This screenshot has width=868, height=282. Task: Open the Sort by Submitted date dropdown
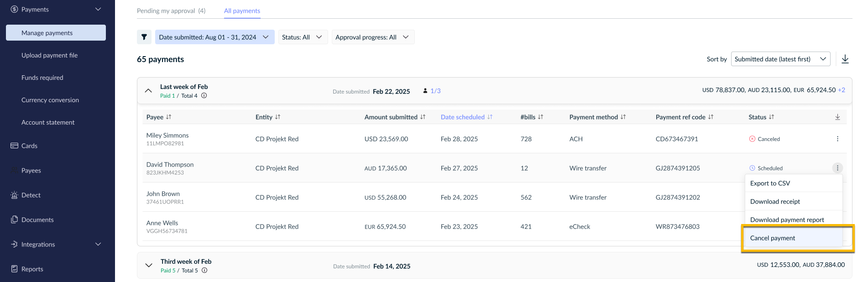point(780,59)
